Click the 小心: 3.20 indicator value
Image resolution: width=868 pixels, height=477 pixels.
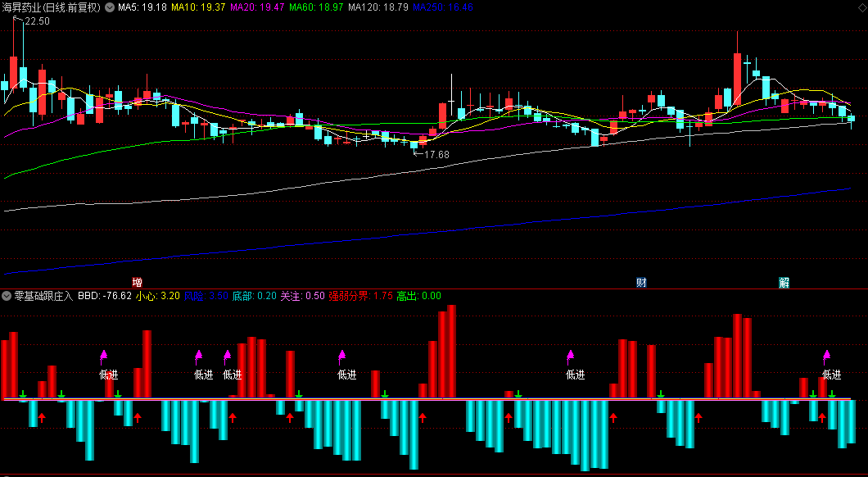pos(158,296)
